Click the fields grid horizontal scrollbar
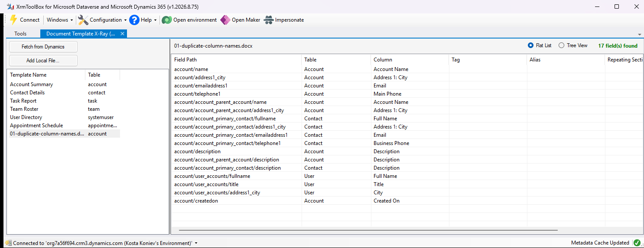Viewport: 644px width, 248px height. click(x=368, y=230)
